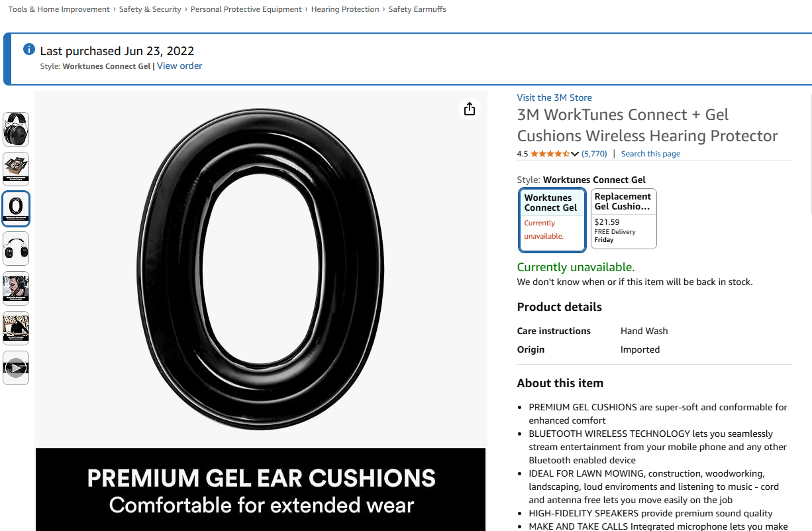The image size is (812, 531).
Task: Click the Care instructions label
Action: click(x=554, y=331)
